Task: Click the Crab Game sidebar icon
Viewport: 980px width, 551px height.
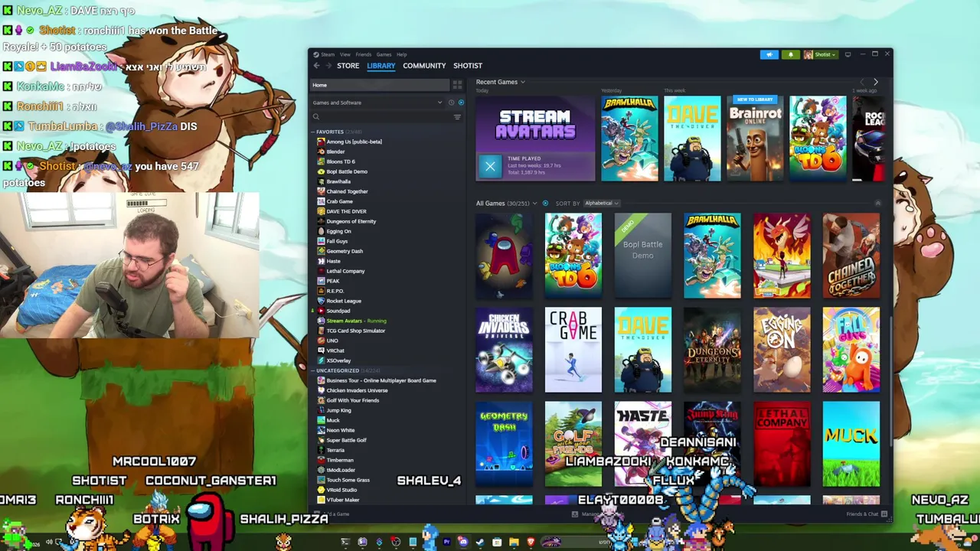Action: click(321, 201)
